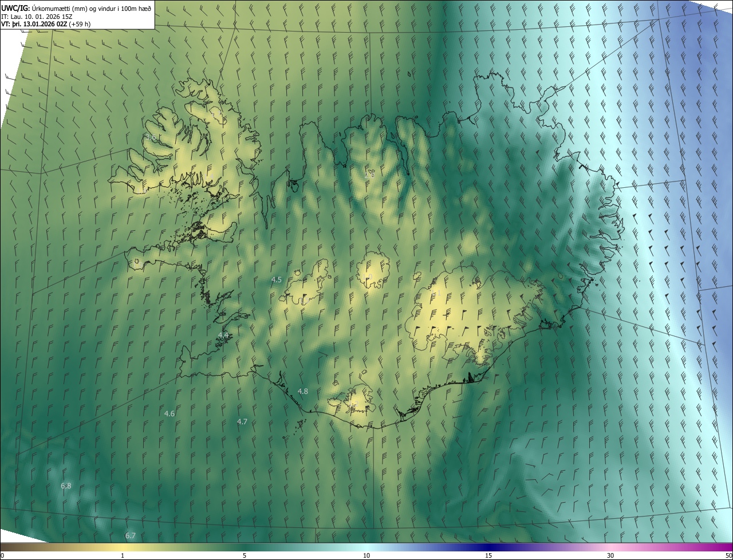
Task: Click the 30 tick on the color scale
Action: (610, 555)
